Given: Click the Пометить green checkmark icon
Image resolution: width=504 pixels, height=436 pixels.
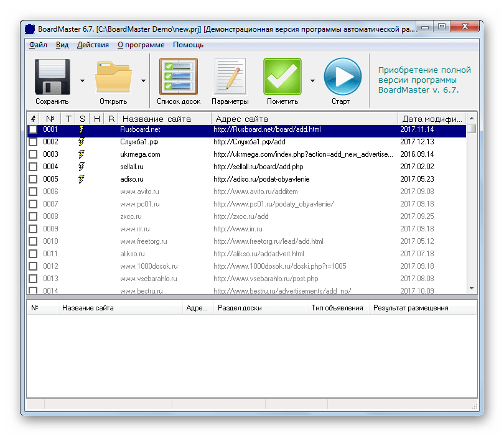Looking at the screenshot, I should coord(282,77).
